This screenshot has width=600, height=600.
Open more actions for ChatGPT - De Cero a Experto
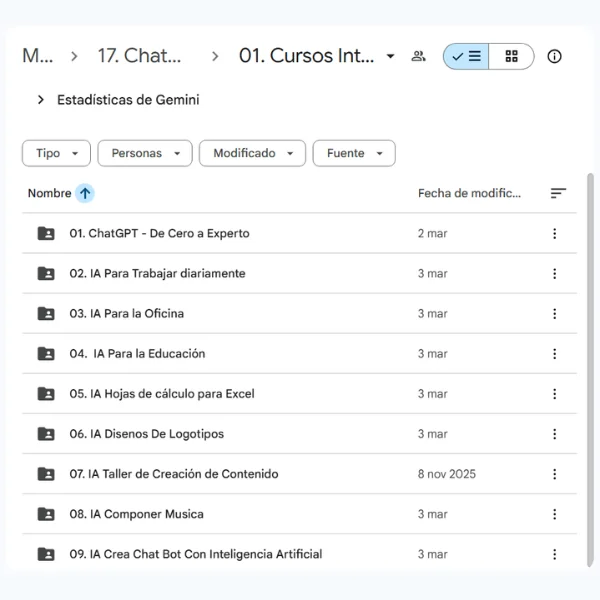[555, 234]
